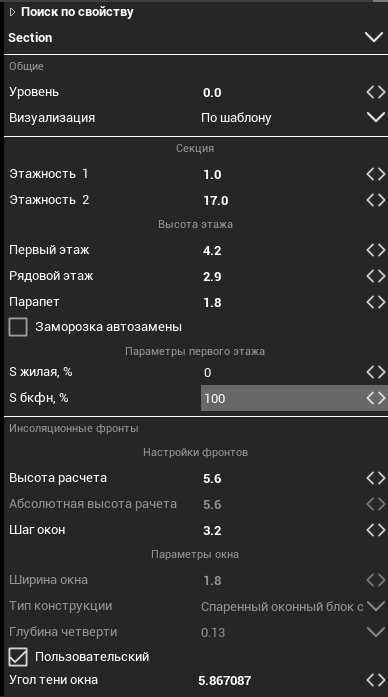Click stepper arrows for Высота расчета
Viewport: 388px width, 697px height.
pyautogui.click(x=376, y=478)
